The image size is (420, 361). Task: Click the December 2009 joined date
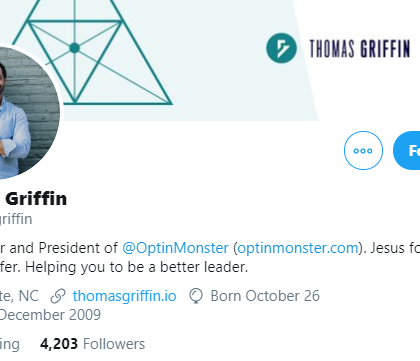point(50,315)
